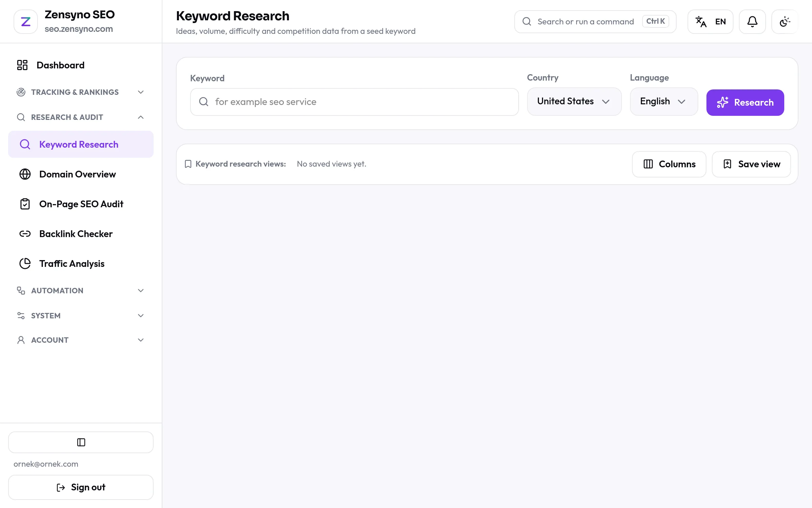The image size is (812, 508).
Task: Go to Dashboard
Action: [x=81, y=65]
